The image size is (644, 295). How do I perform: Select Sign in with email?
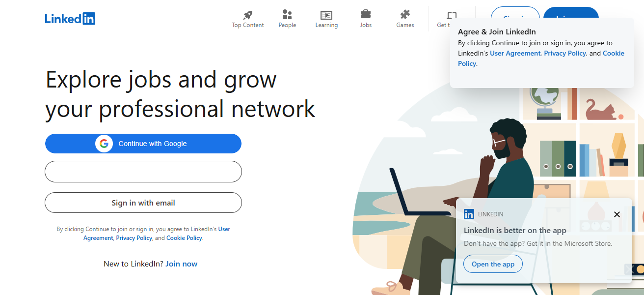pyautogui.click(x=143, y=203)
